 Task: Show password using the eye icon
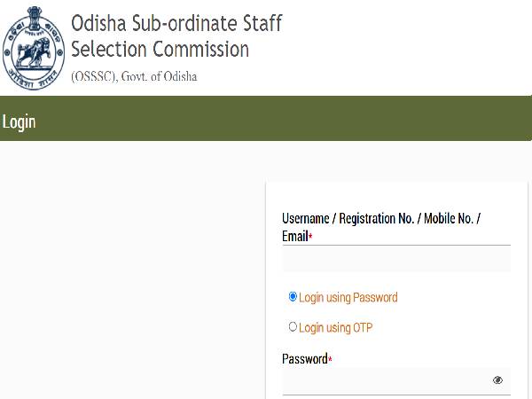[x=497, y=380]
